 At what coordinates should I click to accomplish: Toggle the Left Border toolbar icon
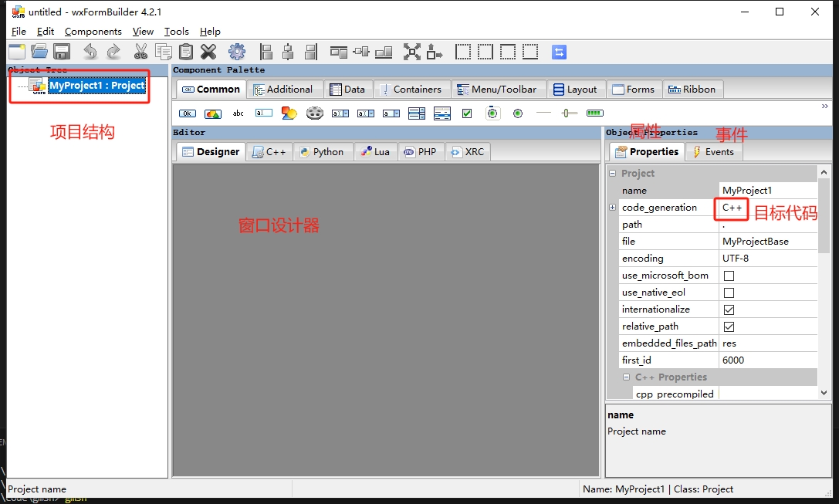coord(463,52)
